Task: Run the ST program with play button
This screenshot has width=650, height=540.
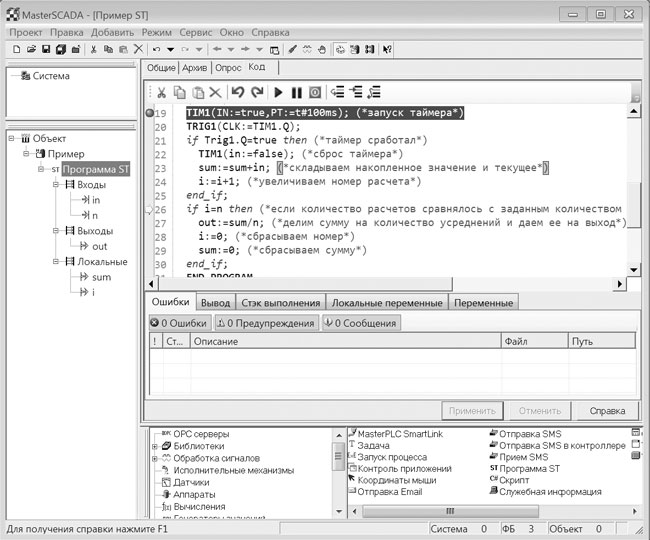Action: tap(278, 92)
